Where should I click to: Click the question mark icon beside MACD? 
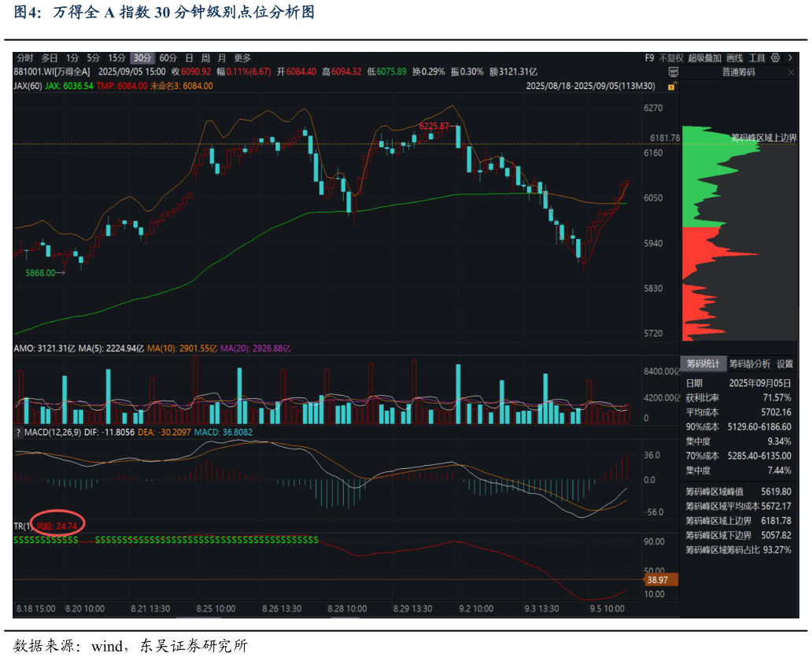[x=17, y=433]
